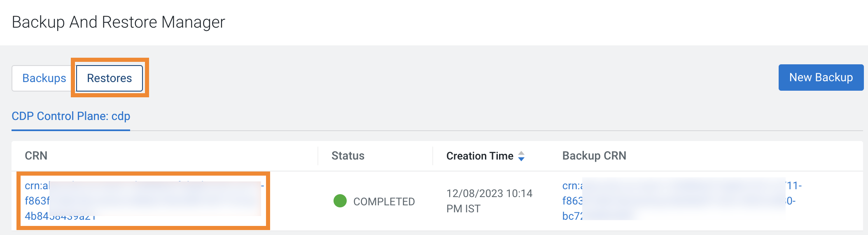Open the CDP Control Plane: cdp tab
This screenshot has height=235, width=868.
tap(71, 116)
